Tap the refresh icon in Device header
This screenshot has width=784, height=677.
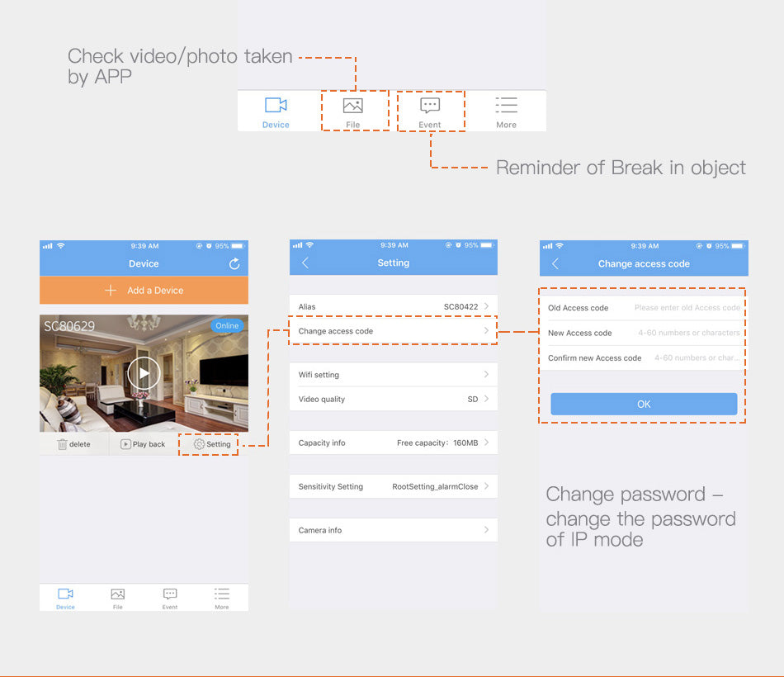click(x=234, y=263)
